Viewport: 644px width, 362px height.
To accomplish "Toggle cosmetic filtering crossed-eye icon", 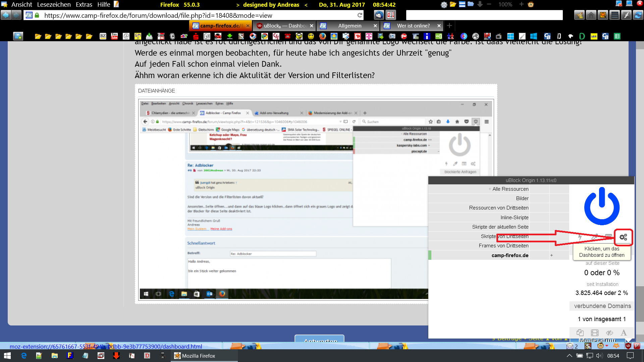I will [x=609, y=333].
